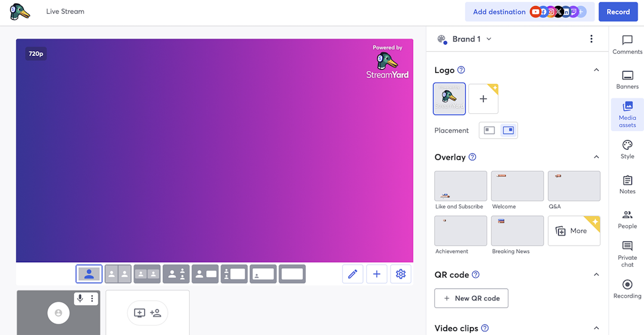Click the More overlays tile
Viewport: 644px width, 335px height.
(x=574, y=231)
